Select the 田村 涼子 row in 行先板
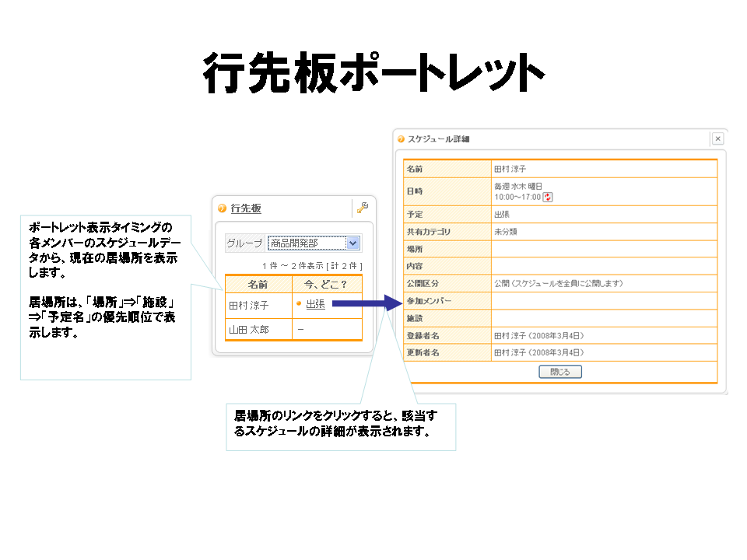Viewport: 747px width, 560px height. [x=248, y=306]
